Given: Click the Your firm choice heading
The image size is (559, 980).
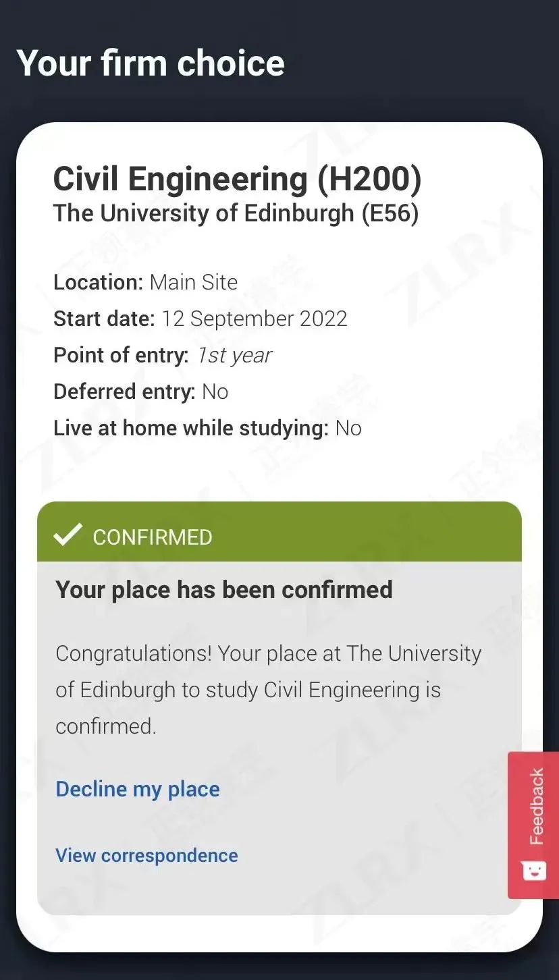Looking at the screenshot, I should coord(151,63).
